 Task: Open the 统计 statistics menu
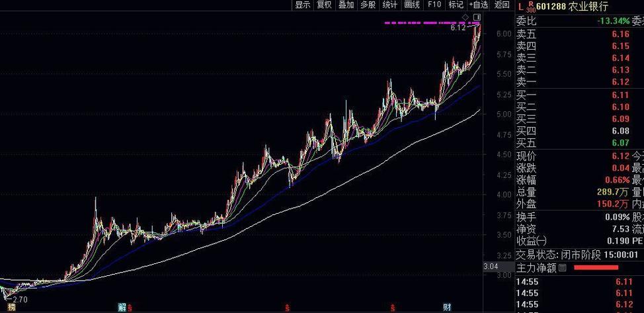pyautogui.click(x=390, y=5)
